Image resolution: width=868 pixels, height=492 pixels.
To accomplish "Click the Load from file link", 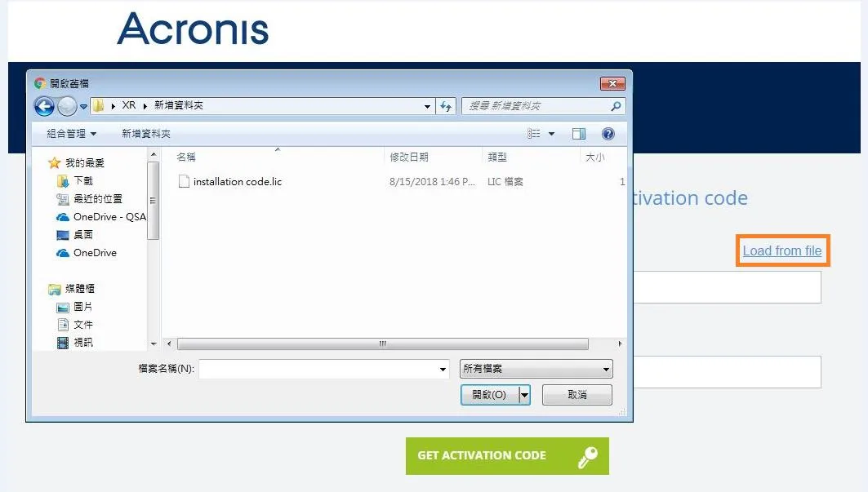I will [781, 250].
